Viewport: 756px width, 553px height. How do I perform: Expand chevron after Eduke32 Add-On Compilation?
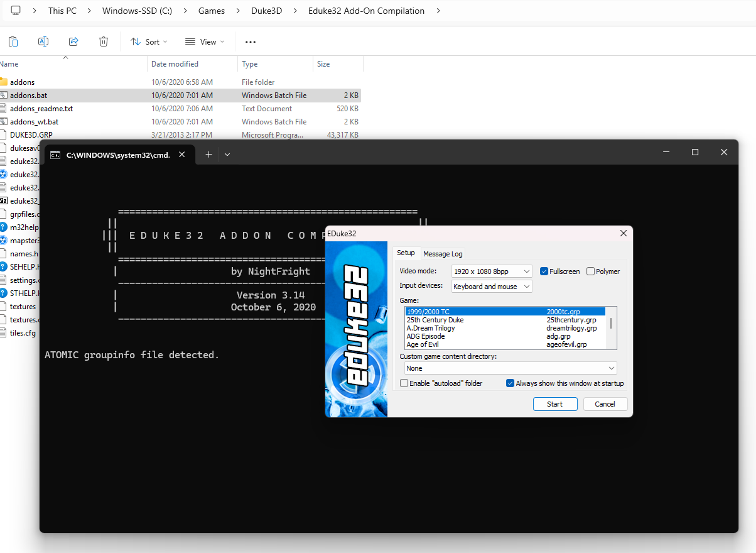coord(438,11)
